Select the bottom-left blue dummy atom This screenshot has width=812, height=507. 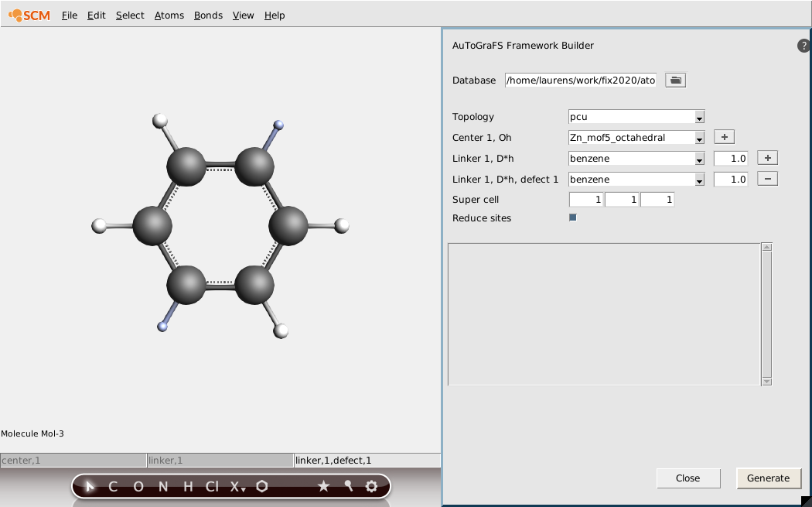162,326
